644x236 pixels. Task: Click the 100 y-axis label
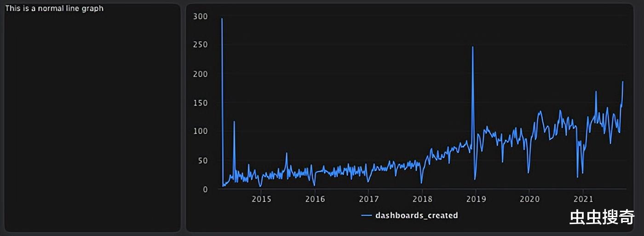pos(201,131)
